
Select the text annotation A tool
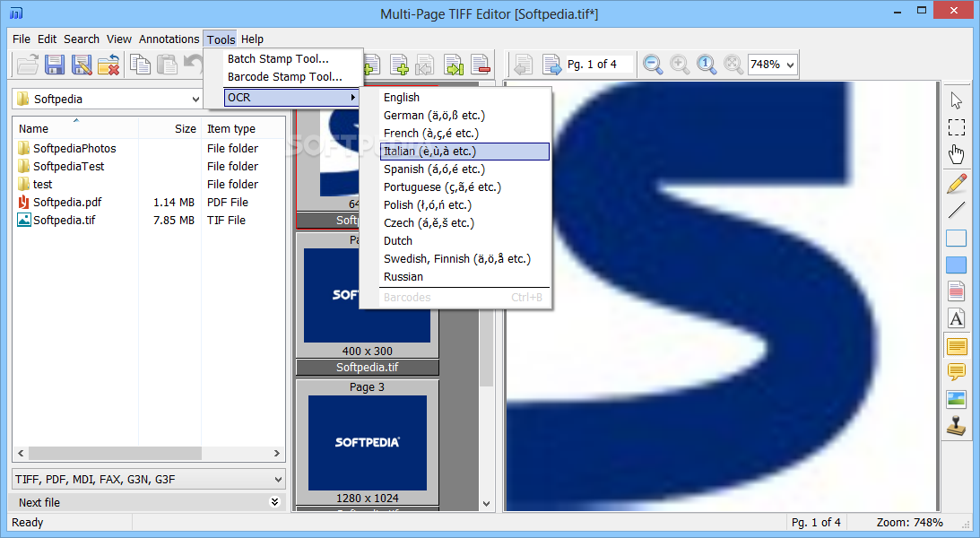[957, 318]
